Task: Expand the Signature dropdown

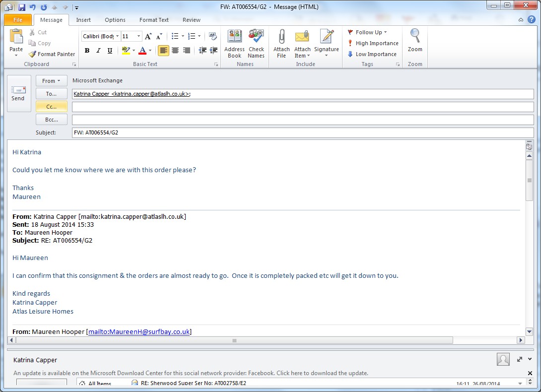Action: 326,56
